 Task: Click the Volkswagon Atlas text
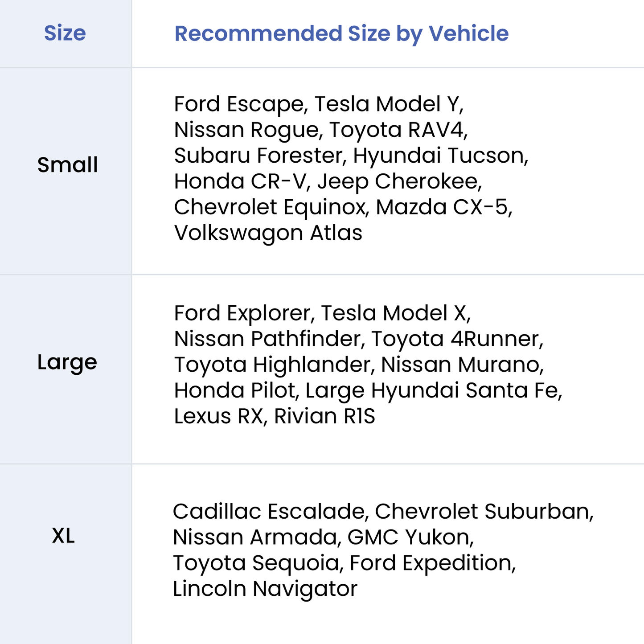coord(268,233)
